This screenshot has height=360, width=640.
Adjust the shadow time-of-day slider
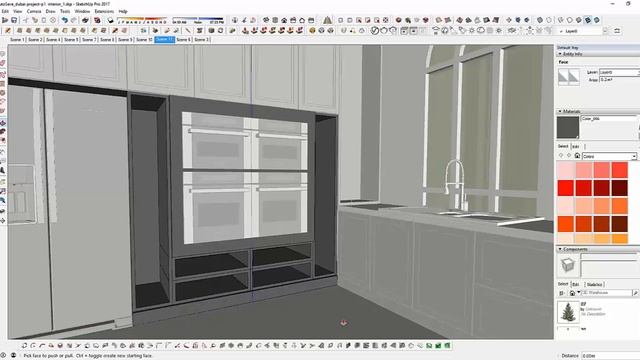tap(198, 20)
